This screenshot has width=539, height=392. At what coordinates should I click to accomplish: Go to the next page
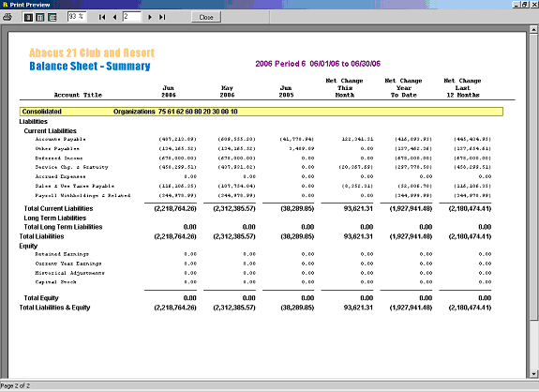coord(150,17)
